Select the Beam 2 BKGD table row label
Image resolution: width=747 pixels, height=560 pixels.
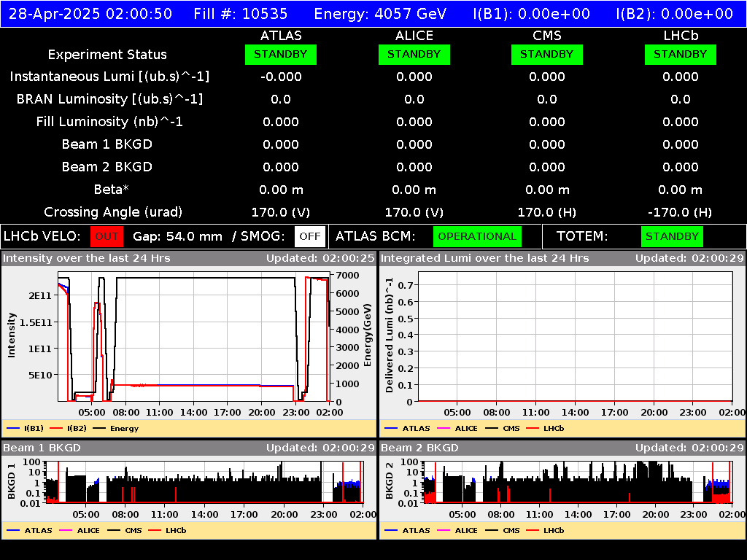pos(107,167)
